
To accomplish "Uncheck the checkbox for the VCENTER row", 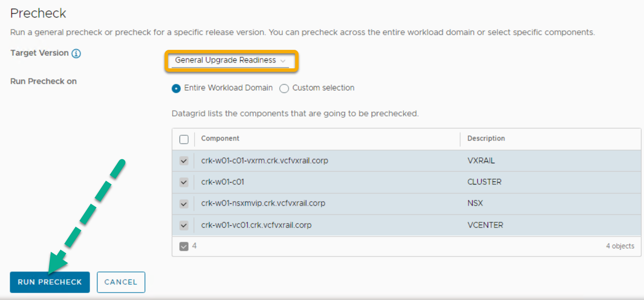I will 184,225.
